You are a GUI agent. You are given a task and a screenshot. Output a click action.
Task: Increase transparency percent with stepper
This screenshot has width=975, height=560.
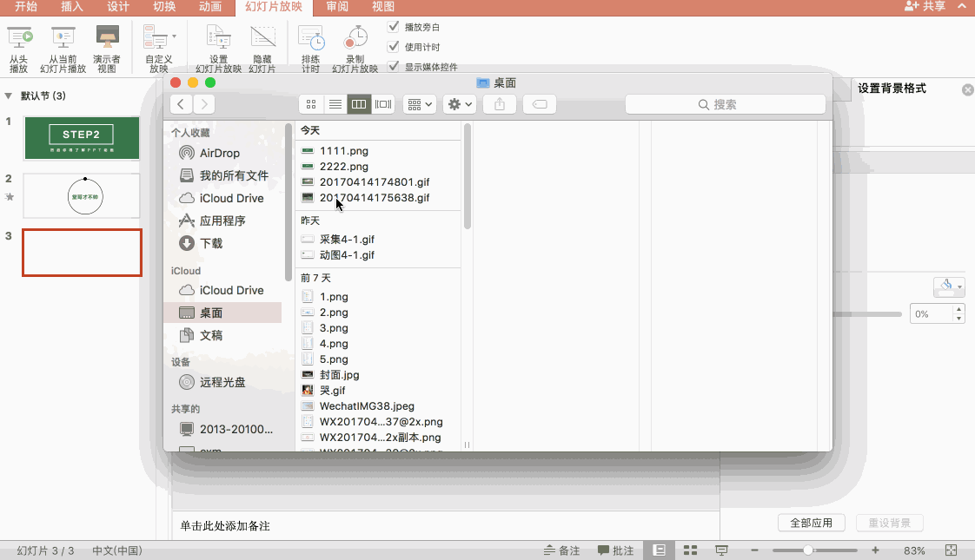click(958, 309)
